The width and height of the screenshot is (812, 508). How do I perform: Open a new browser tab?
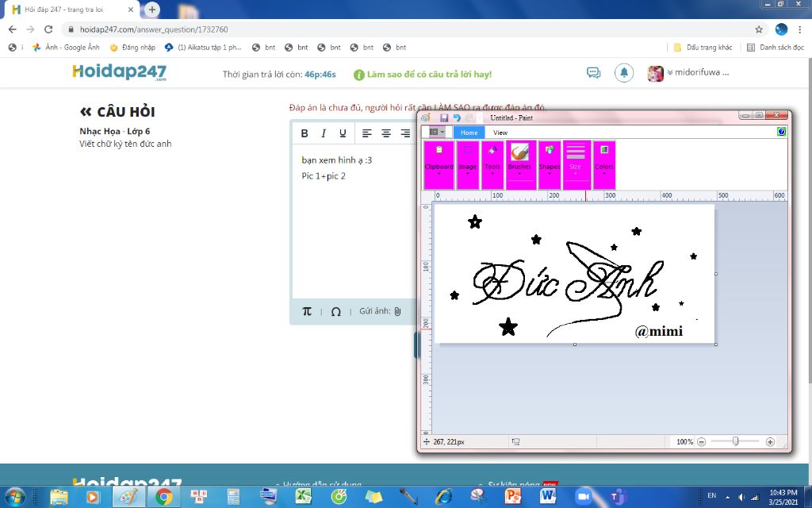(151, 10)
